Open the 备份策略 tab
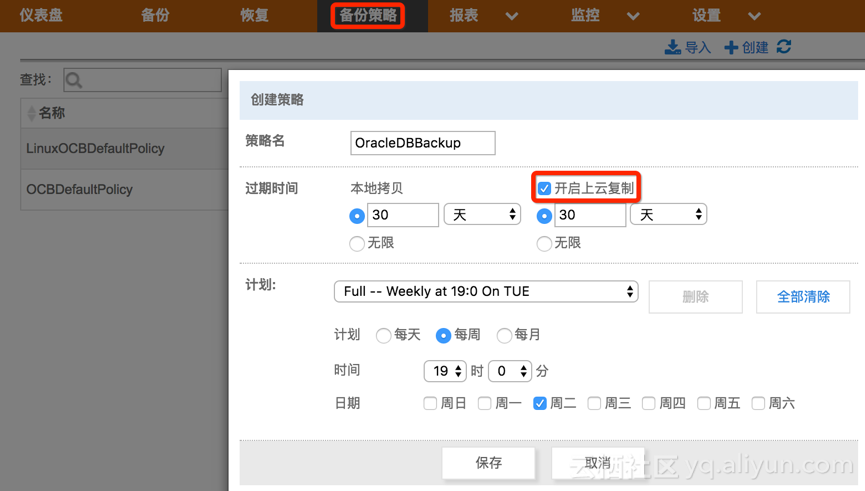Viewport: 865px width, 491px height. click(x=368, y=15)
